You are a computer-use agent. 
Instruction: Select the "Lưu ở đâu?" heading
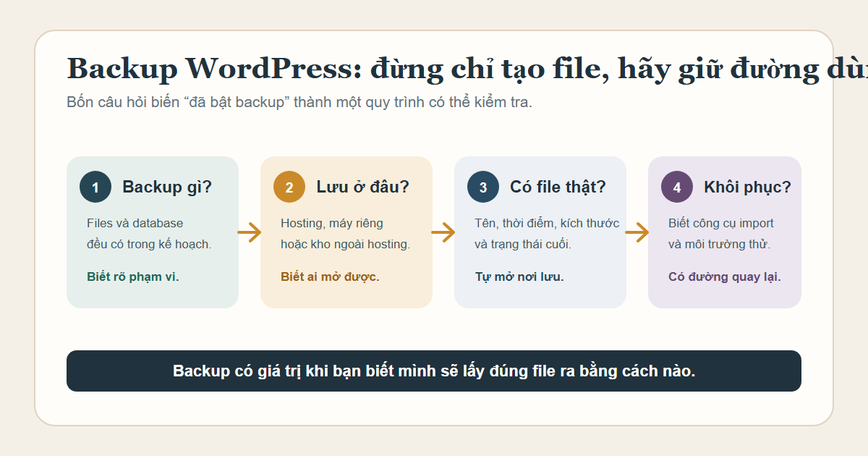pyautogui.click(x=362, y=187)
